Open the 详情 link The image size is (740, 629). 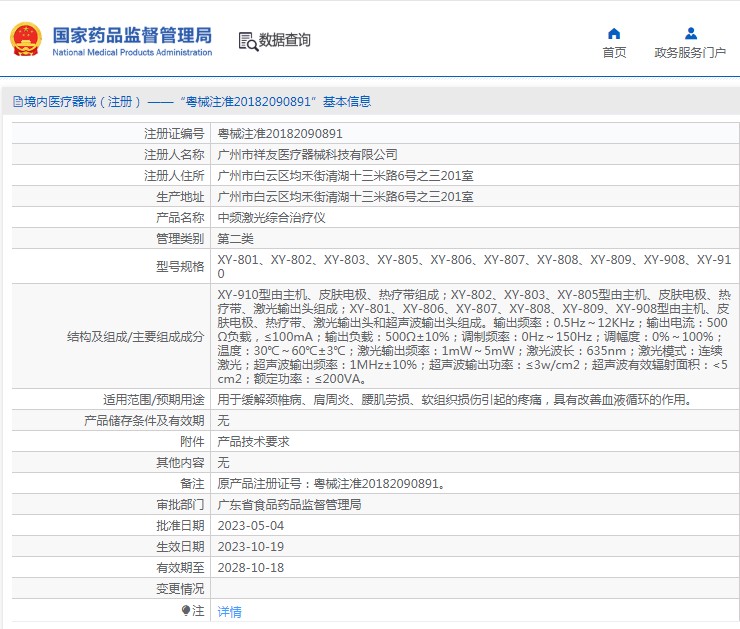229,612
